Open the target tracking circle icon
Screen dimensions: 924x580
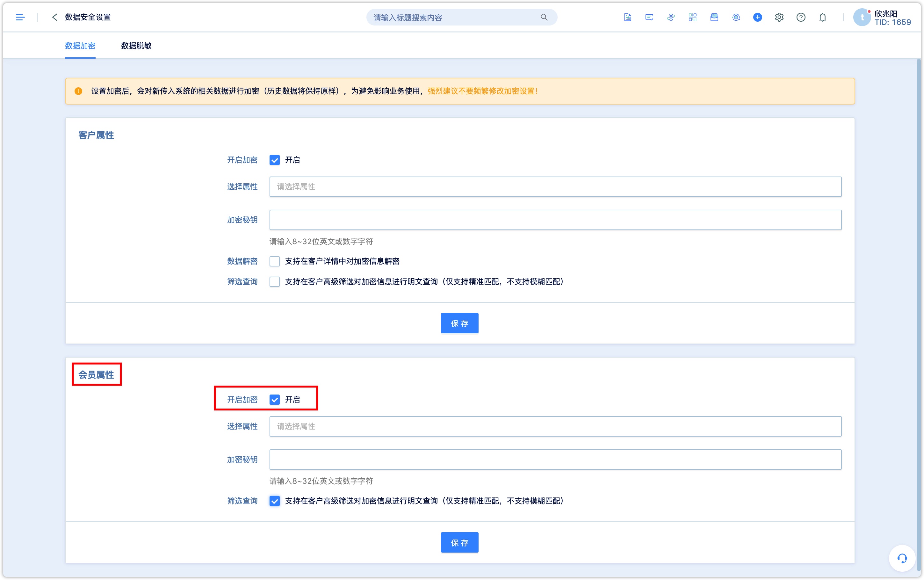tap(736, 17)
